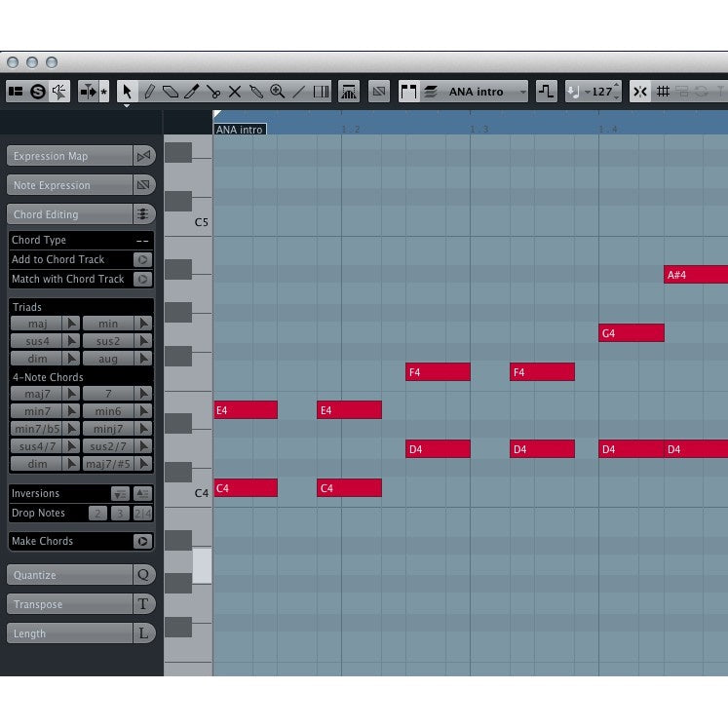Screen dimensions: 728x728
Task: Click insert arrow next to sus2/7 chord
Action: click(x=143, y=446)
